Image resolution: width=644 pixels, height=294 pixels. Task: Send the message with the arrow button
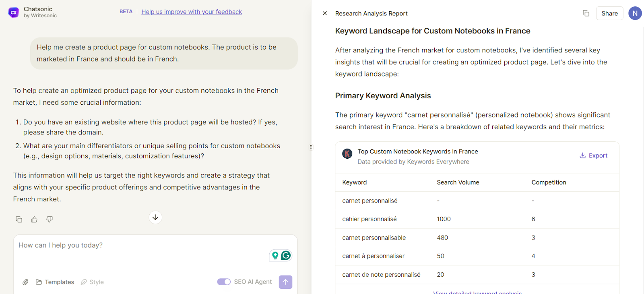coord(285,282)
